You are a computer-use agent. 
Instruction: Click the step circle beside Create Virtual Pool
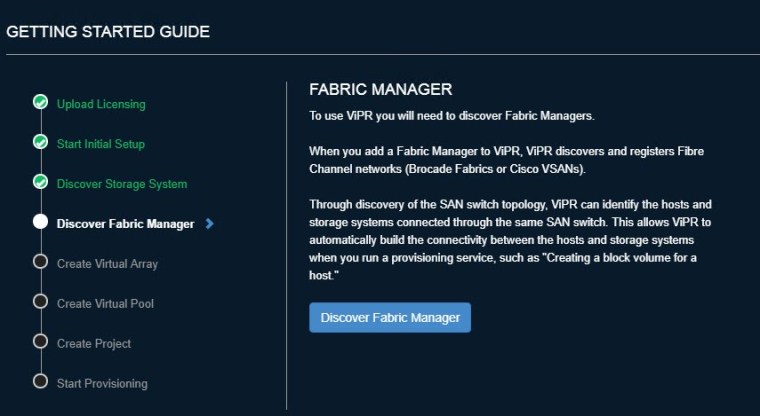click(40, 302)
